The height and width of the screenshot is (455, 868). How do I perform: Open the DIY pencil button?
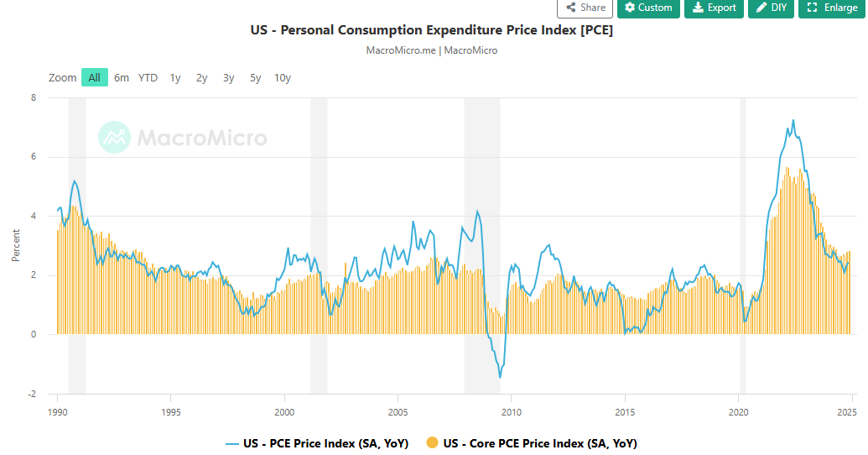[771, 8]
